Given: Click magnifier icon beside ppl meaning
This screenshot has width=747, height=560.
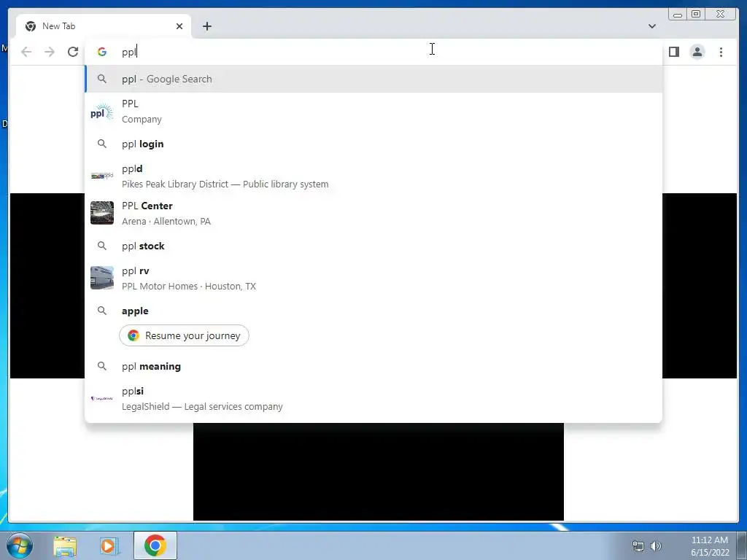Looking at the screenshot, I should click(x=102, y=366).
